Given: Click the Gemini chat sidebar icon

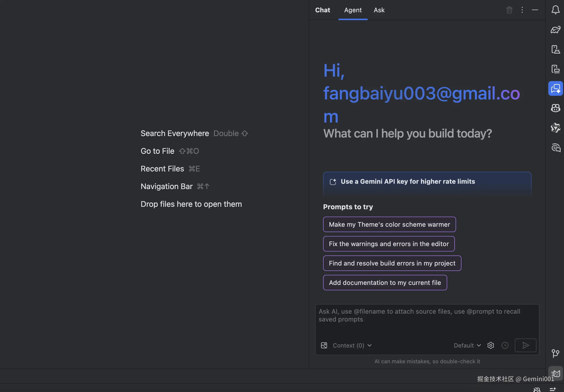Looking at the screenshot, I should coord(555,89).
